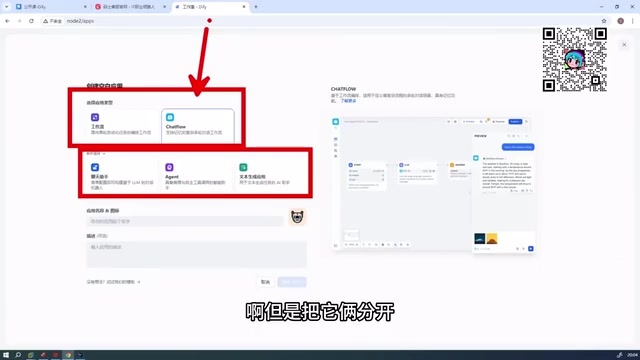Click the cyan Chatflow icon
This screenshot has height=360, width=640.
(x=170, y=117)
